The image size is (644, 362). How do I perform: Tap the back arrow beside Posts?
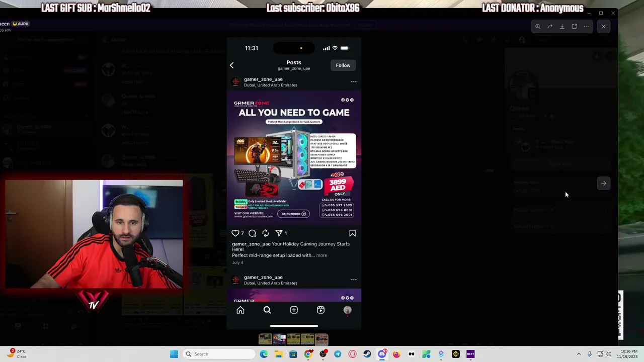(x=232, y=65)
